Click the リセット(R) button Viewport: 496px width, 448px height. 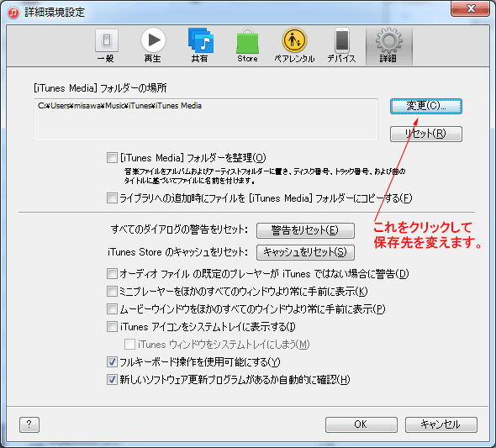[x=425, y=134]
